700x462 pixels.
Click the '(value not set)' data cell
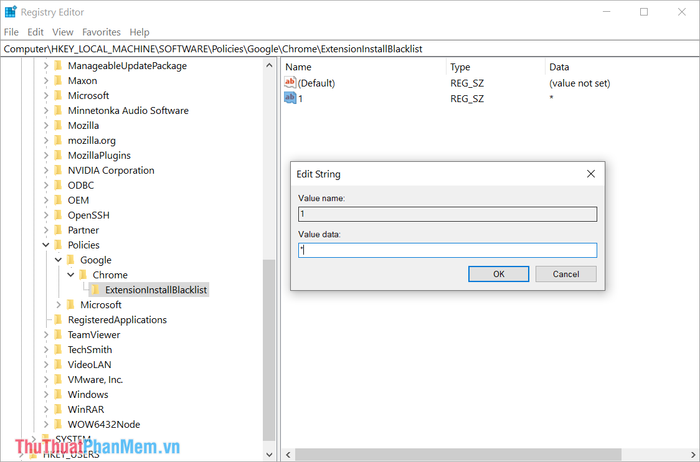pyautogui.click(x=579, y=83)
